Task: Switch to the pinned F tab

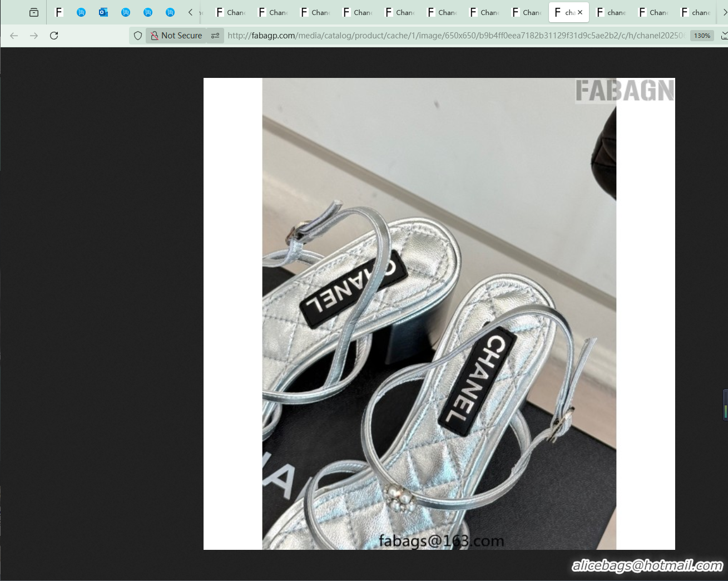Action: pyautogui.click(x=59, y=12)
